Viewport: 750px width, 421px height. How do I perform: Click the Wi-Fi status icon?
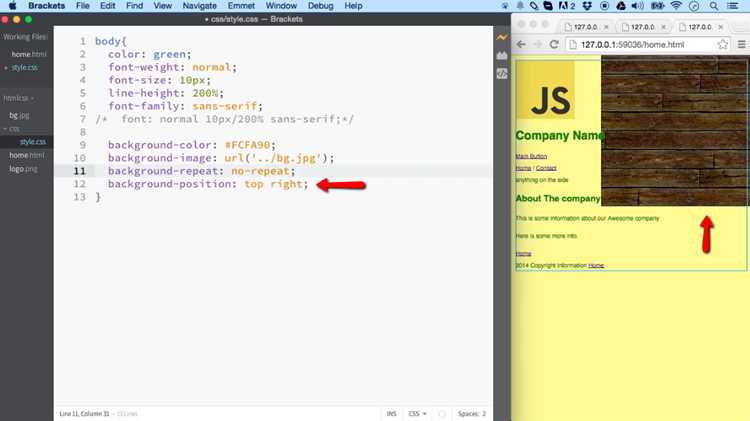(x=676, y=6)
